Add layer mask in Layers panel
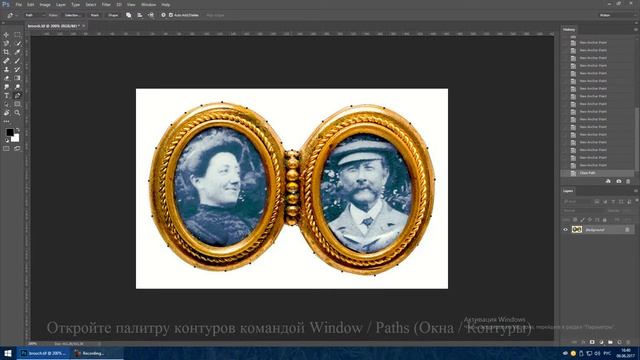The height and width of the screenshot is (360, 640). tap(592, 342)
